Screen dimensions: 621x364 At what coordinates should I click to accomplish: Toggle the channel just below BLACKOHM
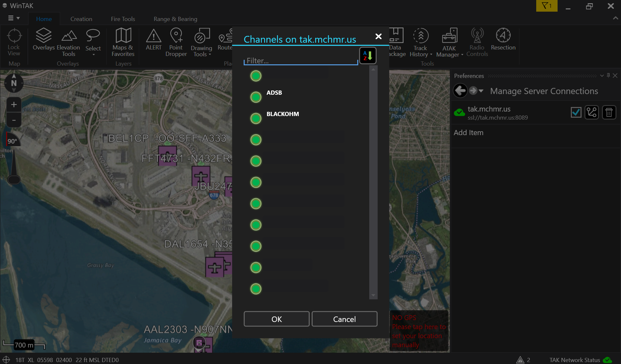[x=256, y=140]
